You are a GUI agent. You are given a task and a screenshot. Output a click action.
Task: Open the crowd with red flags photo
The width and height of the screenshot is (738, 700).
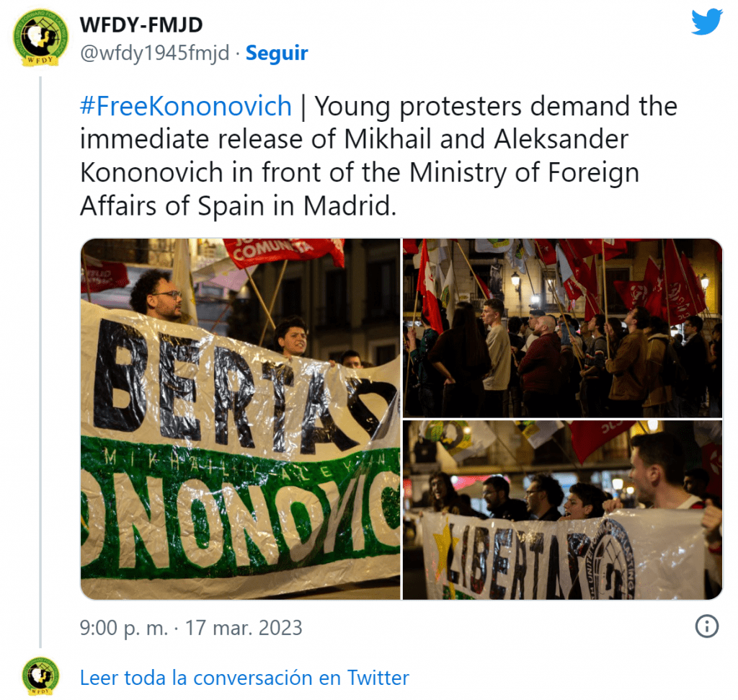(562, 327)
